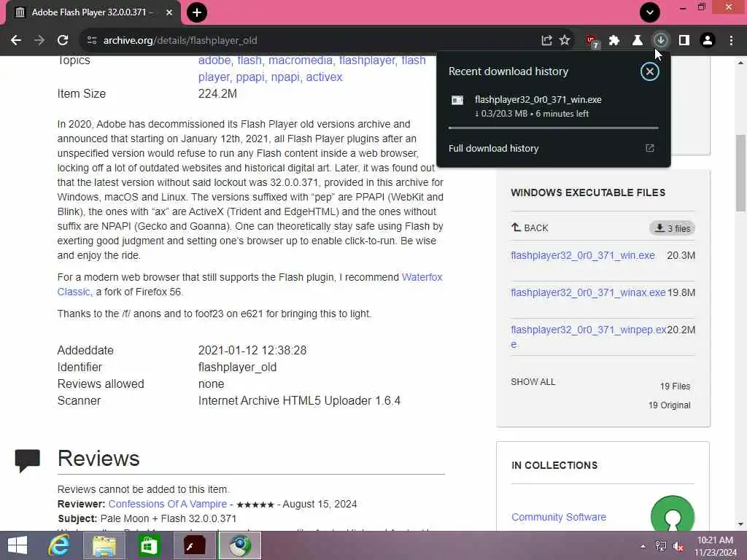Open File Explorer from the taskbar
This screenshot has width=747, height=560.
pyautogui.click(x=104, y=545)
